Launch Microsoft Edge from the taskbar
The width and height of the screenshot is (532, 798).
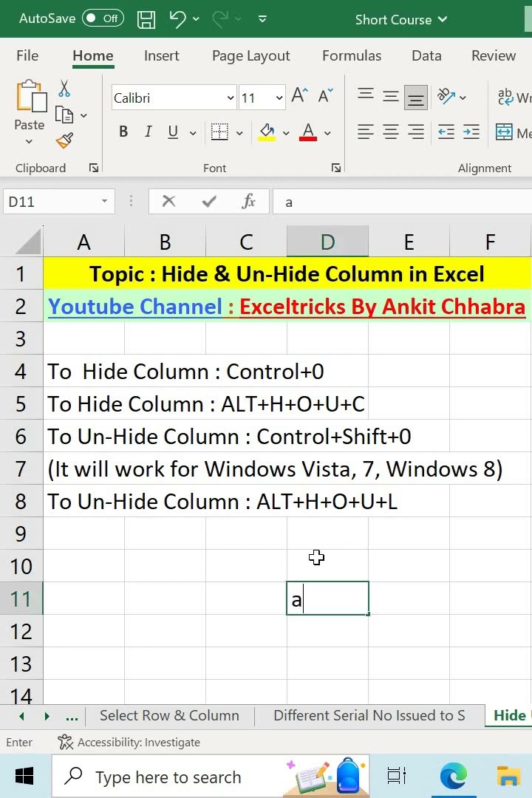pos(453,776)
